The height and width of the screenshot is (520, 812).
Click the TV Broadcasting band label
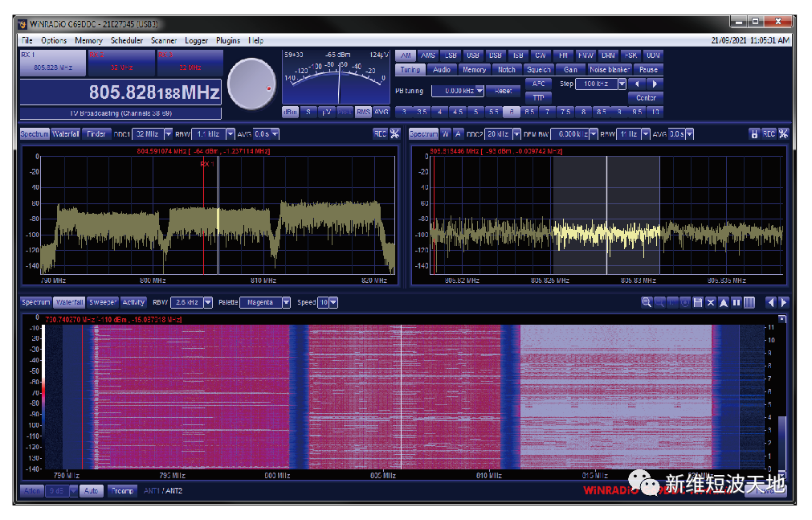point(120,113)
